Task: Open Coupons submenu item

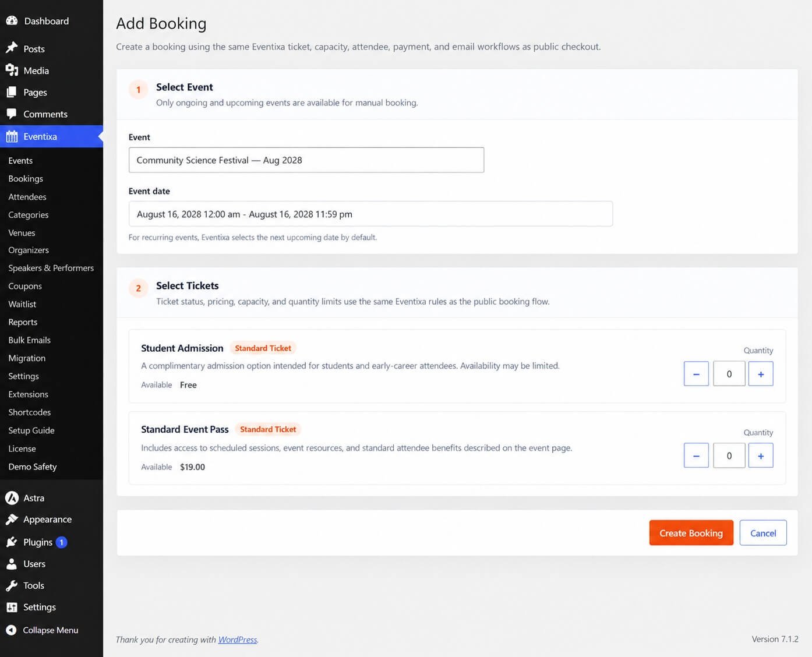Action: (x=25, y=286)
